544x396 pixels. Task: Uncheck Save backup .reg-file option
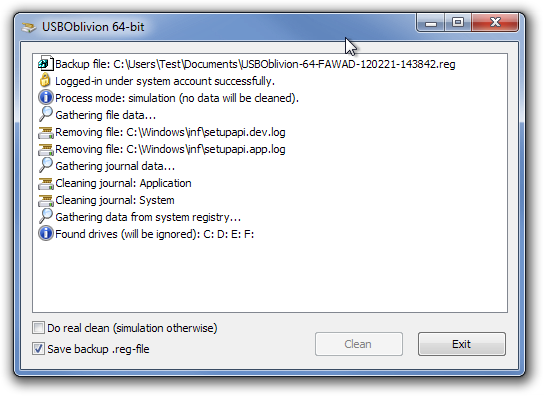pyautogui.click(x=39, y=348)
